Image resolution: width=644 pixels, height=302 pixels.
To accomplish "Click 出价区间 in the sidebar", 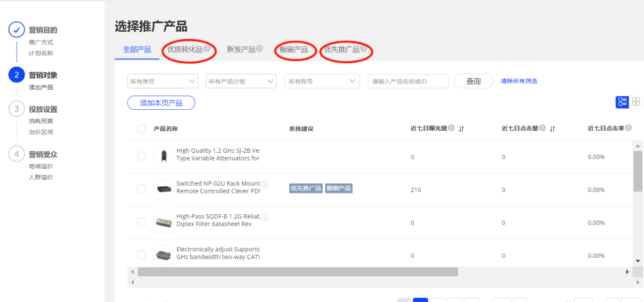I will 41,132.
